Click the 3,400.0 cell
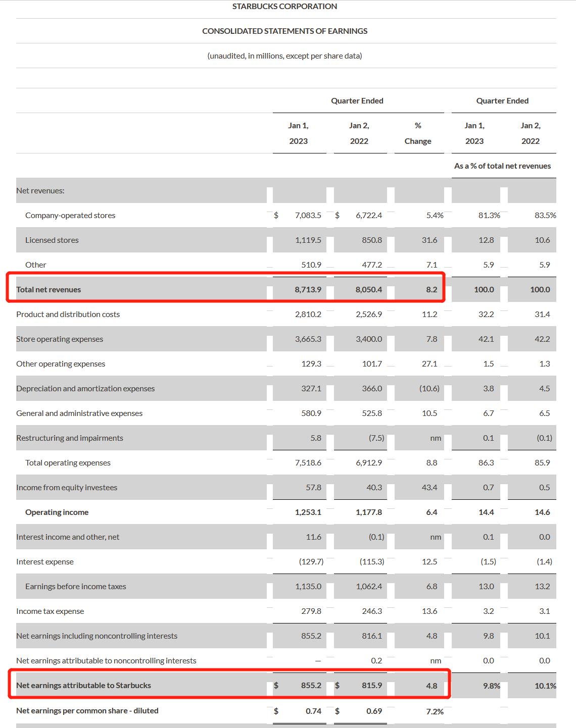 (x=369, y=339)
